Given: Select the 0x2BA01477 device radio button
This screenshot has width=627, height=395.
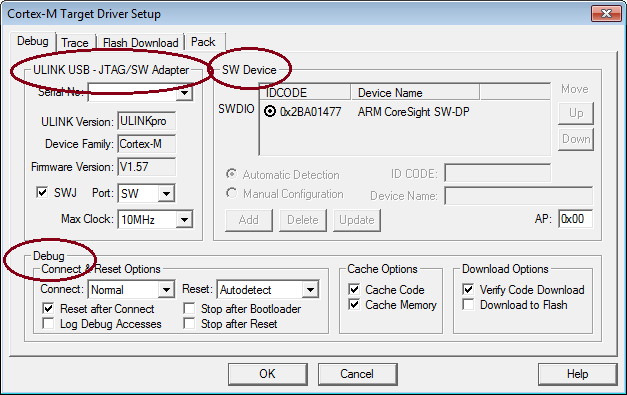Looking at the screenshot, I should click(x=270, y=111).
